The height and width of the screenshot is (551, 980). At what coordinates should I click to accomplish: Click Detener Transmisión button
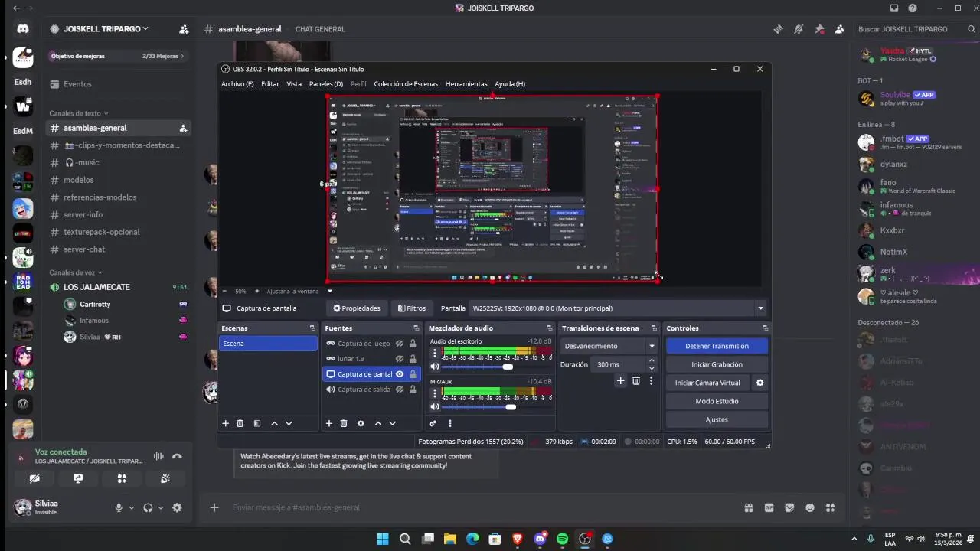(717, 346)
